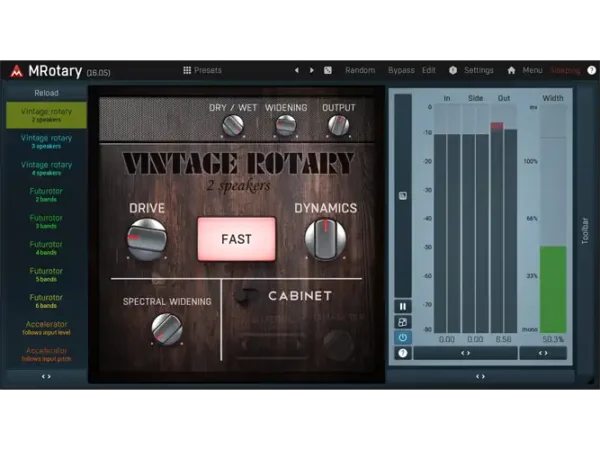Select Futurotor 4 bands preset
This screenshot has width=600, height=450.
click(46, 248)
